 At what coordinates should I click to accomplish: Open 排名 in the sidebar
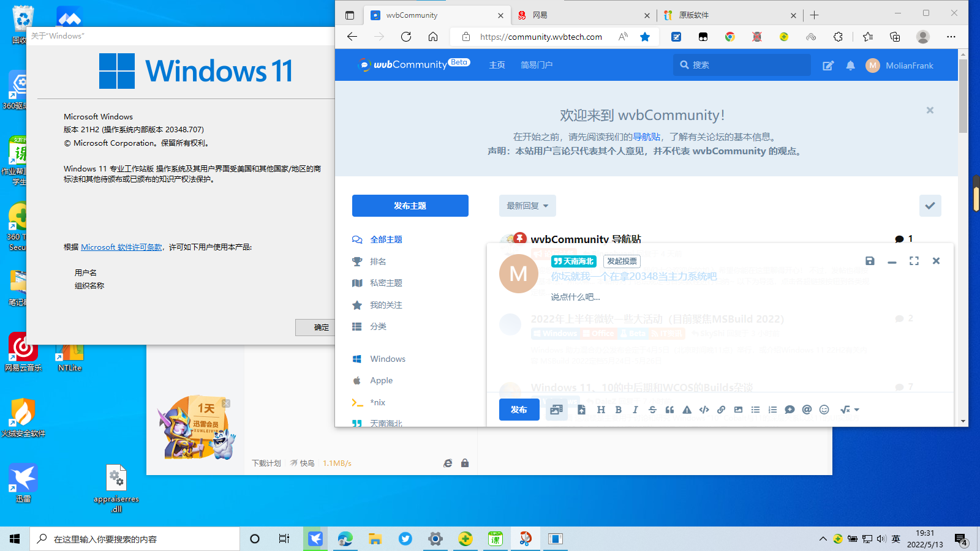point(369,261)
